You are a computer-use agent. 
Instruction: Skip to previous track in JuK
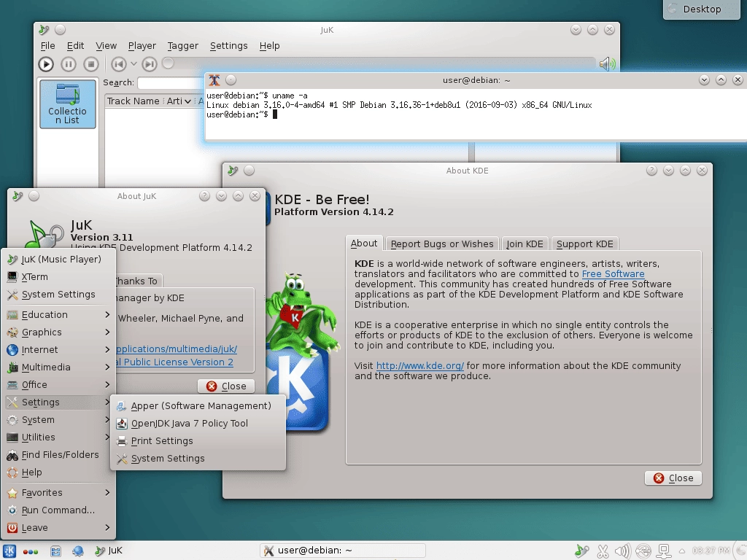(x=119, y=64)
